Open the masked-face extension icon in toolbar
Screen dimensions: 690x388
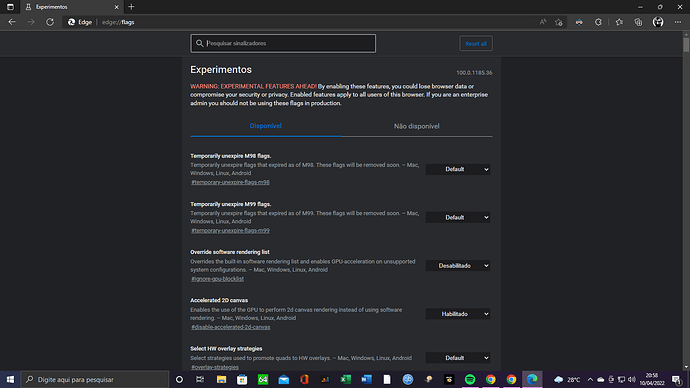pos(579,22)
